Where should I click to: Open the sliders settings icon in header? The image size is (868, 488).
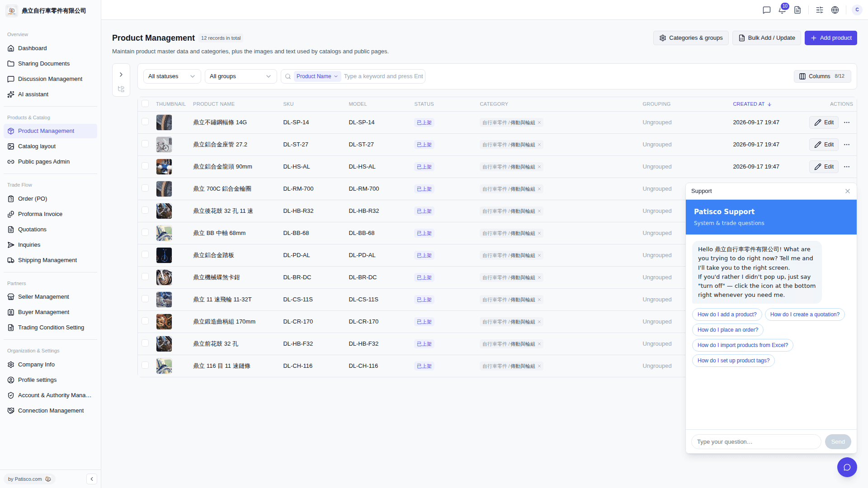point(820,10)
